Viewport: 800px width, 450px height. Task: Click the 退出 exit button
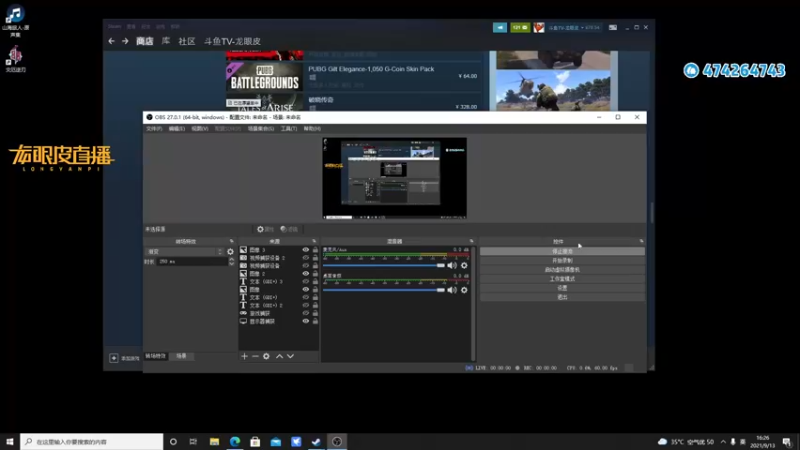click(x=562, y=297)
